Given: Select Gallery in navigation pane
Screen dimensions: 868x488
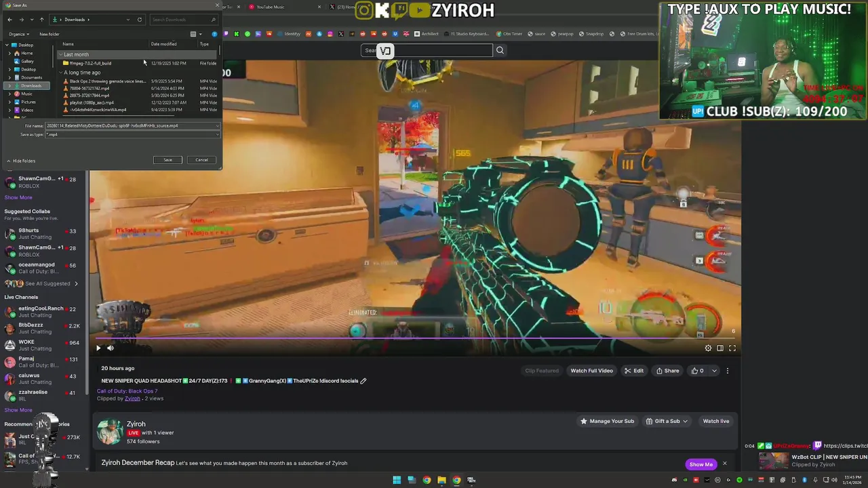Looking at the screenshot, I should pos(27,61).
